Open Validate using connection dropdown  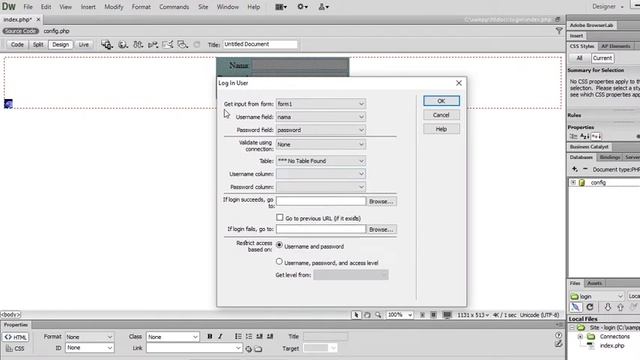321,144
